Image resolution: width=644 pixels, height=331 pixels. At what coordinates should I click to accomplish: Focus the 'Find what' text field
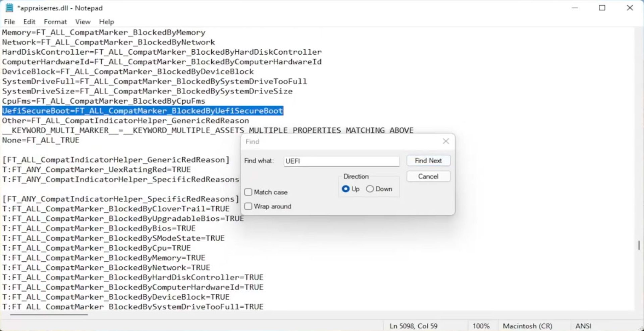pos(341,161)
